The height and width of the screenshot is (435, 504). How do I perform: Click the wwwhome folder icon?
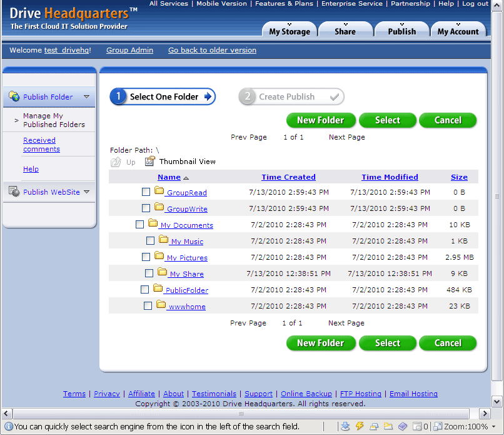coord(161,305)
